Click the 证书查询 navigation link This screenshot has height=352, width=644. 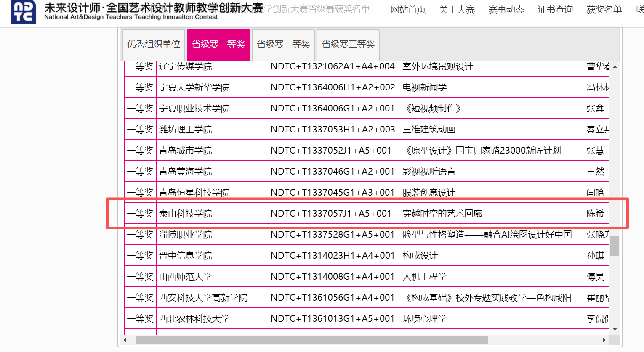(x=555, y=10)
